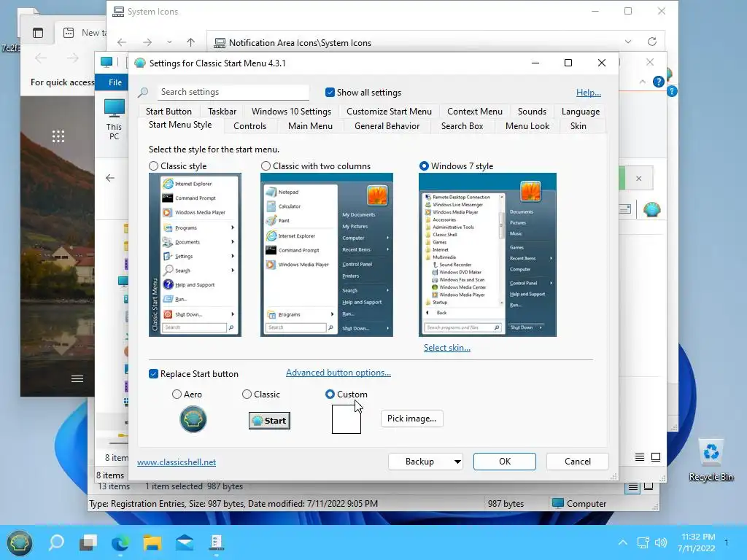Image resolution: width=747 pixels, height=560 pixels.
Task: Click the Classic Shell start button in taskbar
Action: click(x=20, y=542)
